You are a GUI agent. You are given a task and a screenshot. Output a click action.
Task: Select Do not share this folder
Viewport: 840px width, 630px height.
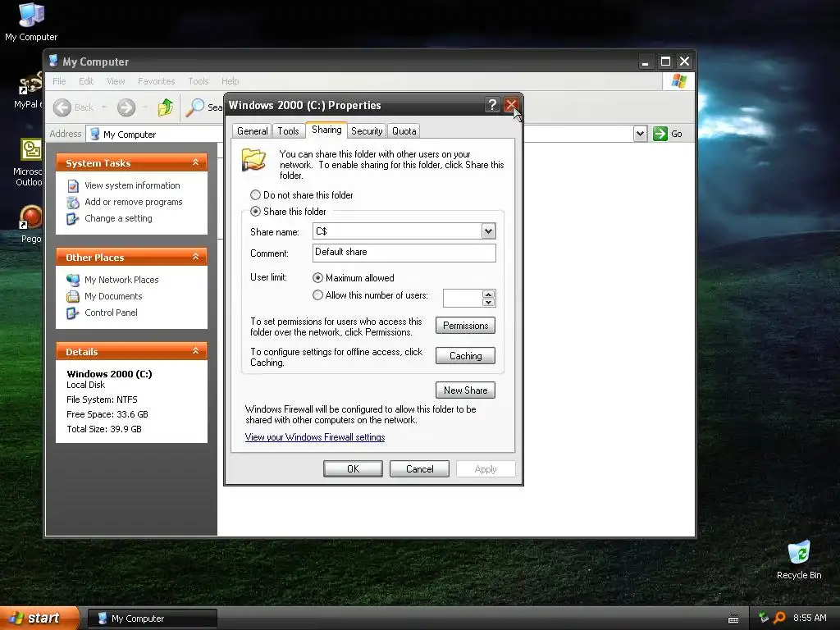point(256,195)
